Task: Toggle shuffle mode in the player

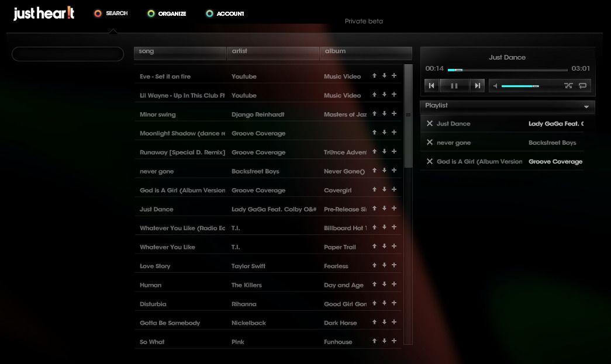Action: (x=568, y=86)
